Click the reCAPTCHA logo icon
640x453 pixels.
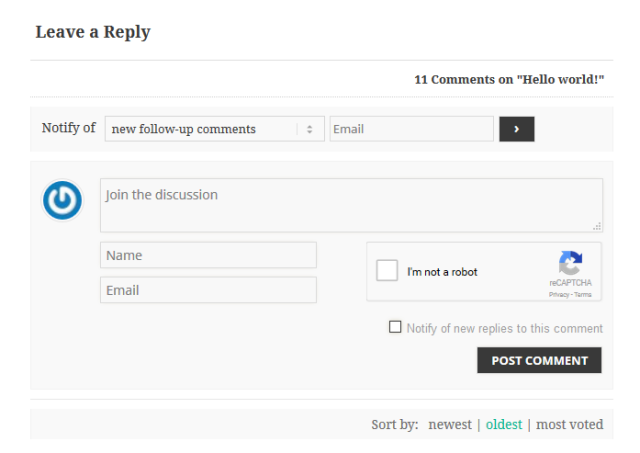click(570, 263)
